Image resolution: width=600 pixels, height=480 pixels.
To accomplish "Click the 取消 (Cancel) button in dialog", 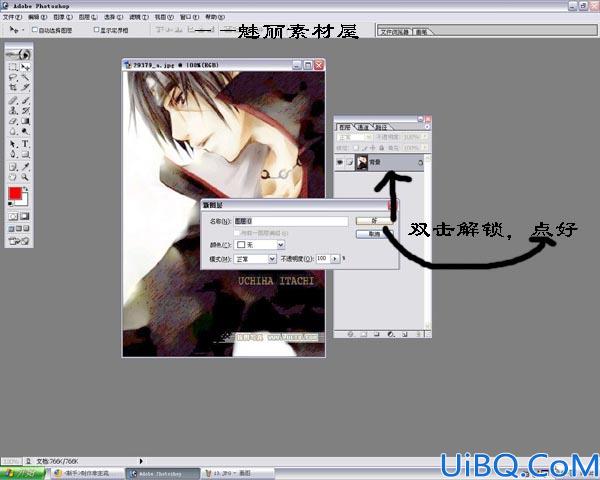I will click(x=374, y=234).
